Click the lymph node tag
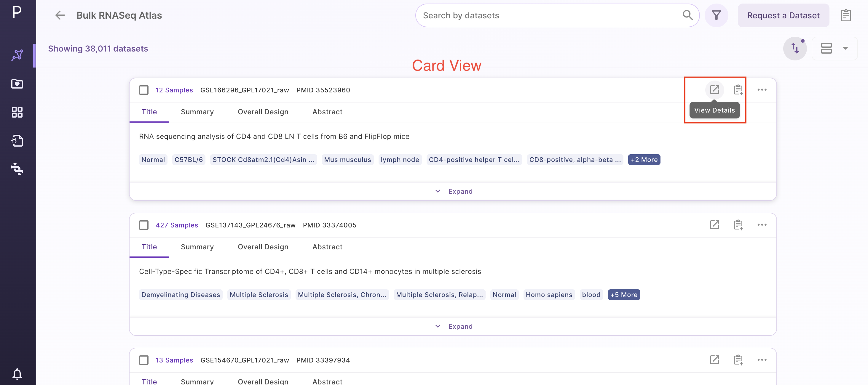Screen dimensions: 868x385 [400, 160]
